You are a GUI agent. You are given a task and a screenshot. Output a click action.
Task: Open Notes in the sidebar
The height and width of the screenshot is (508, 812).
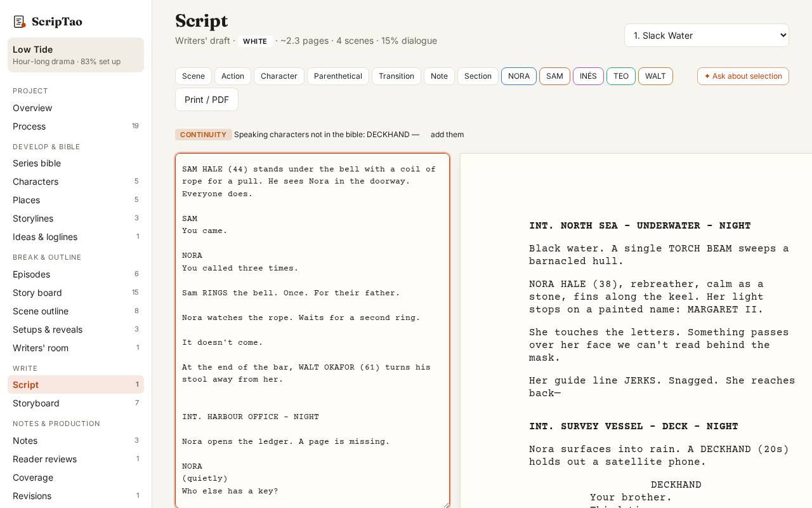(75, 441)
